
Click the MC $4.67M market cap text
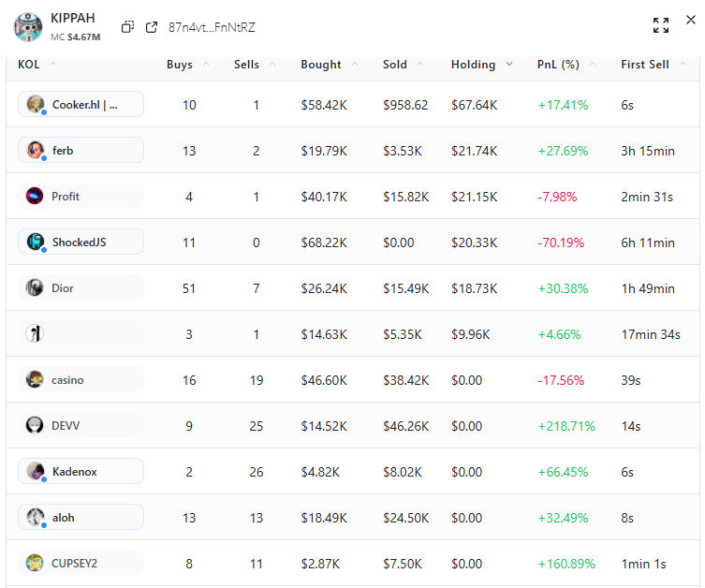pyautogui.click(x=76, y=37)
